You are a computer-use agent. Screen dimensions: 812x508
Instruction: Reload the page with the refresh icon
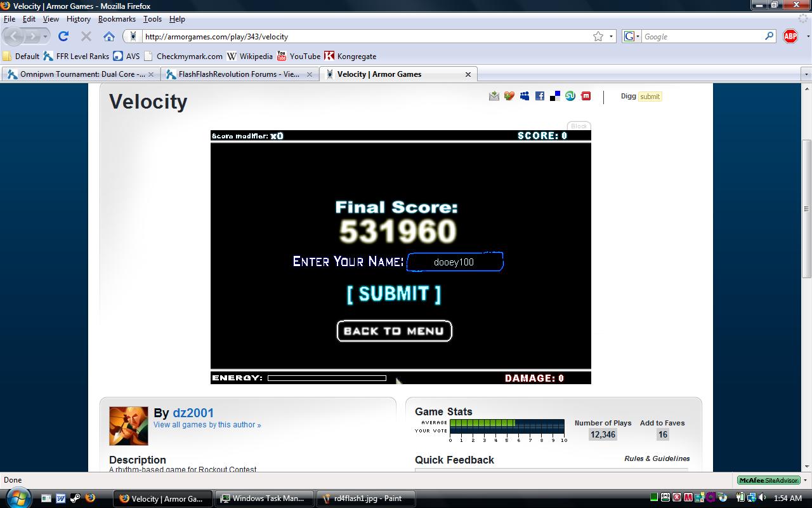[63, 36]
